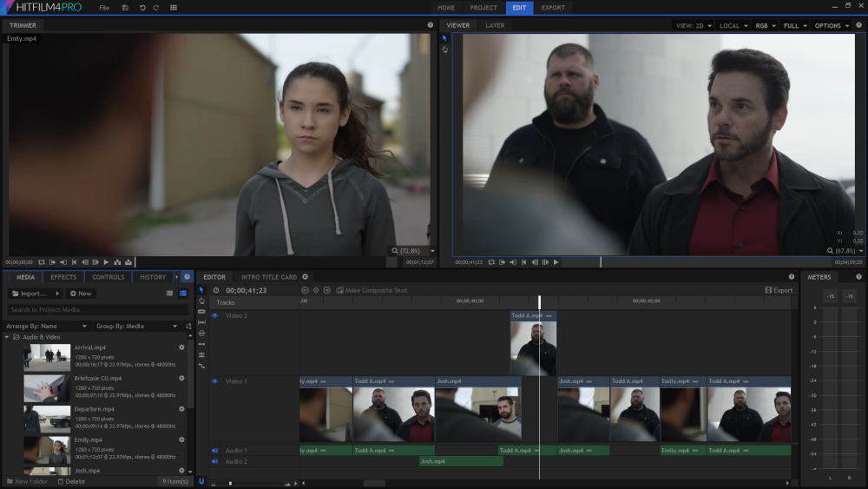Toggle Viewer loop playback
Screen dimensions: 868x489
pyautogui.click(x=491, y=262)
